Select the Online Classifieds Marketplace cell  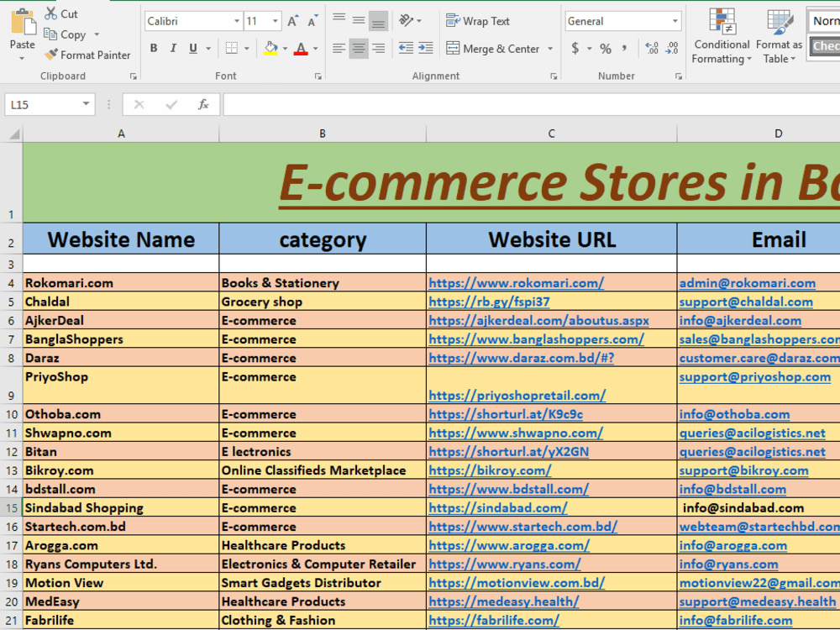[x=323, y=470]
